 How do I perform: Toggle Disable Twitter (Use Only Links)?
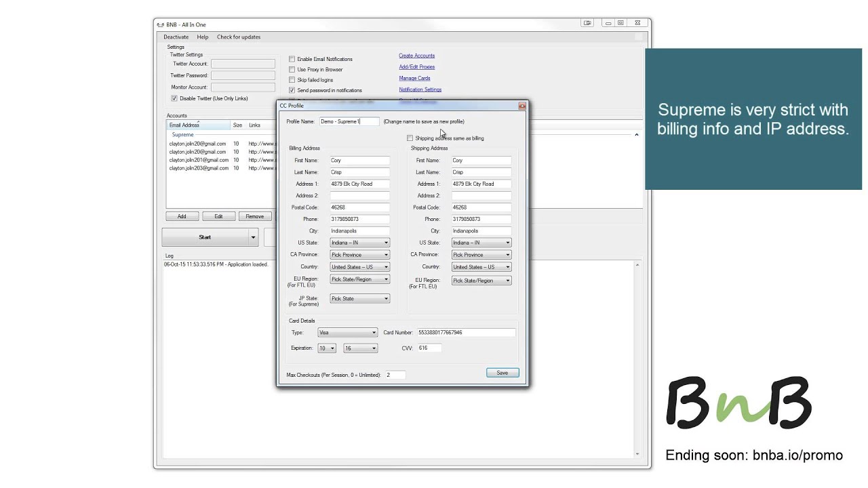click(x=174, y=98)
